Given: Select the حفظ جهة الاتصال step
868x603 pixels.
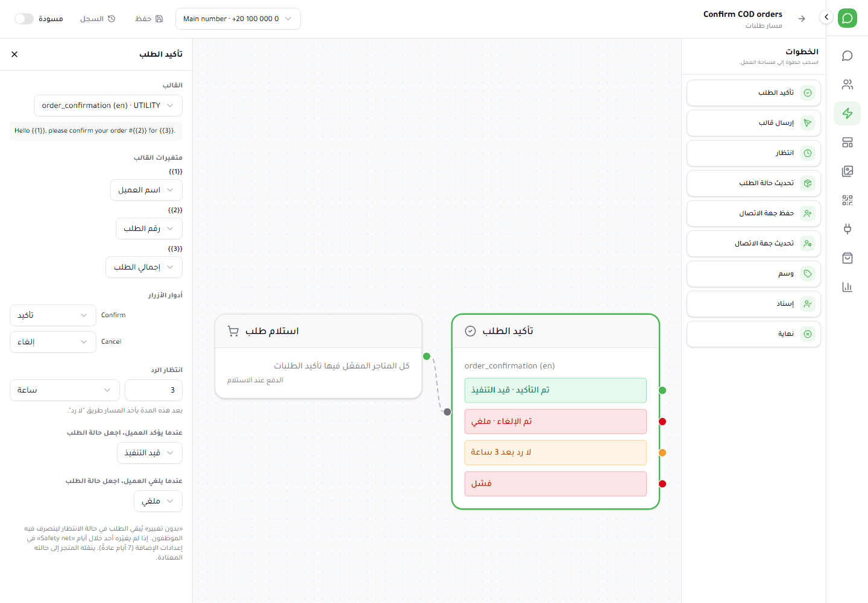Looking at the screenshot, I should click(x=753, y=213).
